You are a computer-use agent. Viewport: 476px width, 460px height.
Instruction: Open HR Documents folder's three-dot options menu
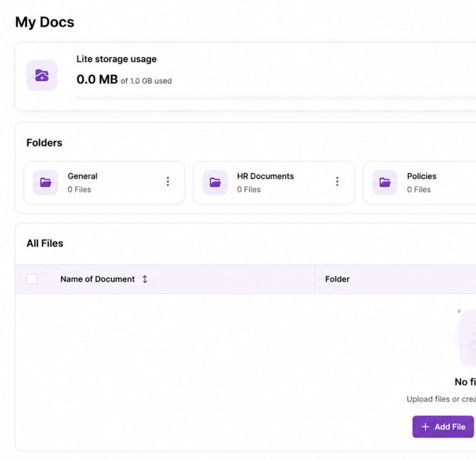(337, 181)
